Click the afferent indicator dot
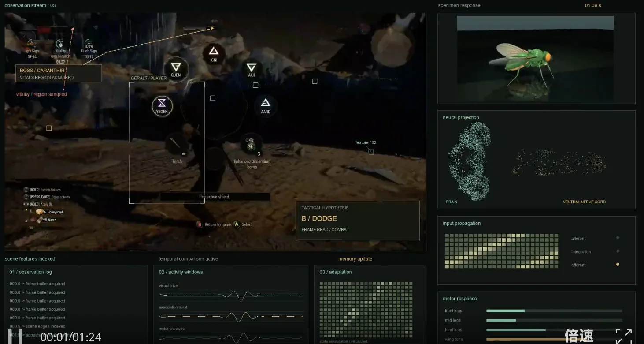Screen dimensions: 644x344 pyautogui.click(x=618, y=238)
